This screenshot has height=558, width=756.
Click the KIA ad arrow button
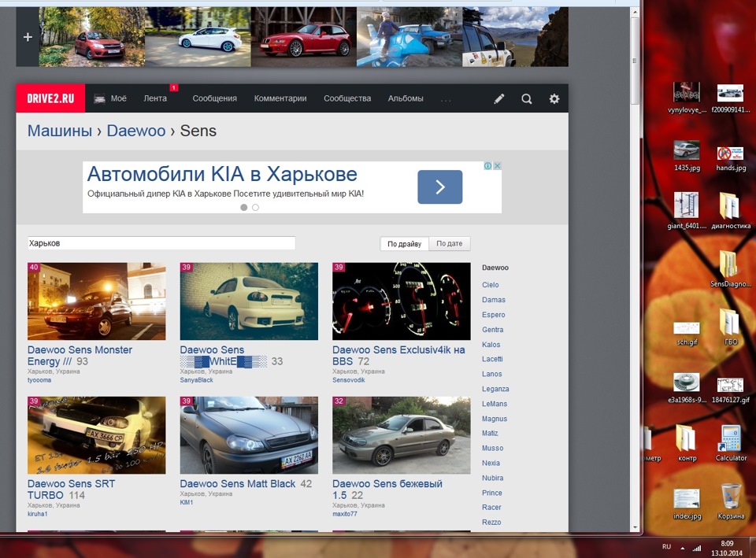439,187
